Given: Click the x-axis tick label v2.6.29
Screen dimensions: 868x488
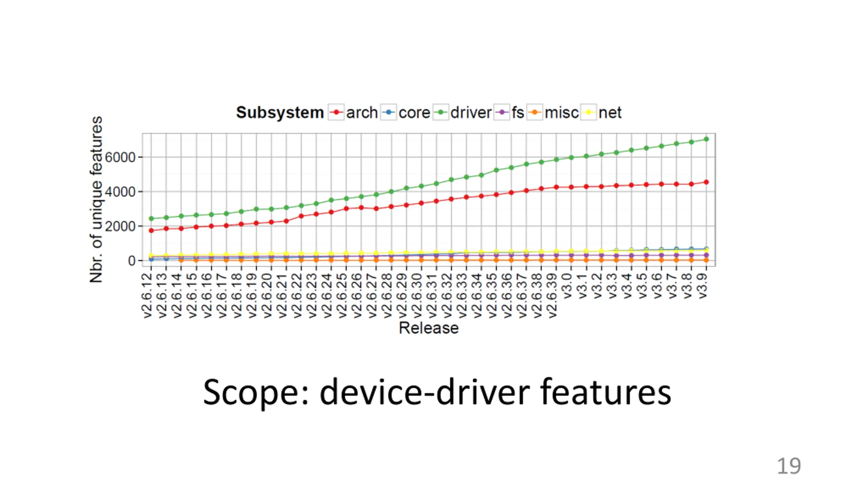Looking at the screenshot, I should 402,296.
